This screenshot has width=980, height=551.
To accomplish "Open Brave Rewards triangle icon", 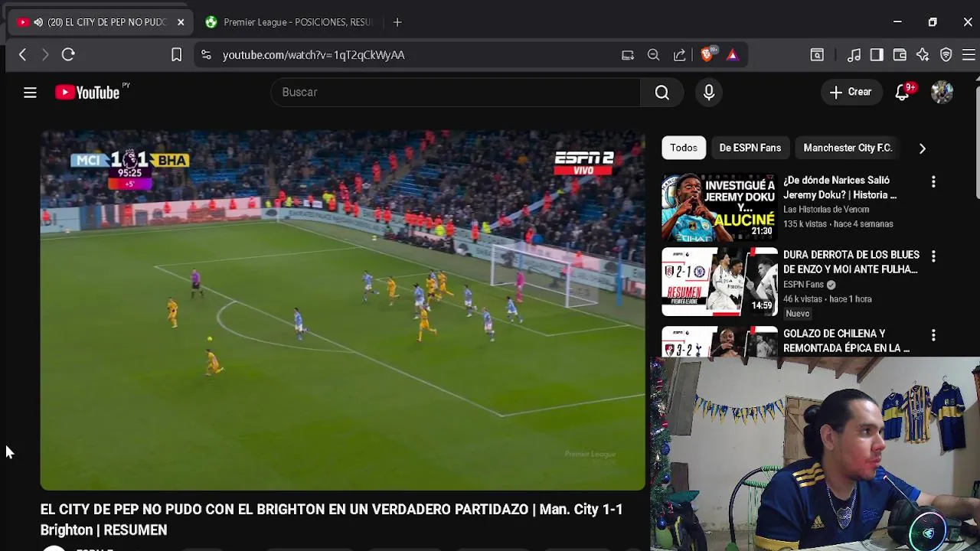I will [x=733, y=55].
